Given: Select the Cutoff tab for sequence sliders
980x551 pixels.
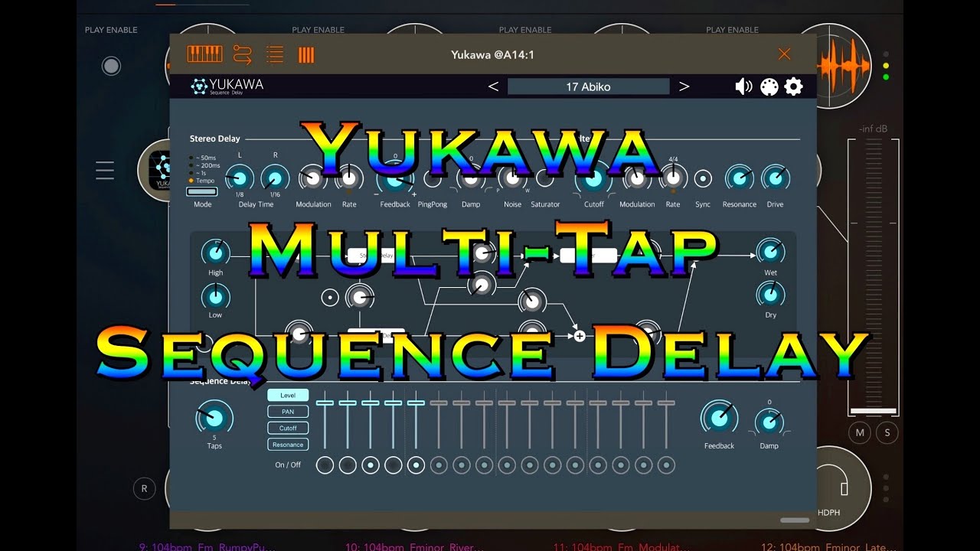Looking at the screenshot, I should click(288, 428).
